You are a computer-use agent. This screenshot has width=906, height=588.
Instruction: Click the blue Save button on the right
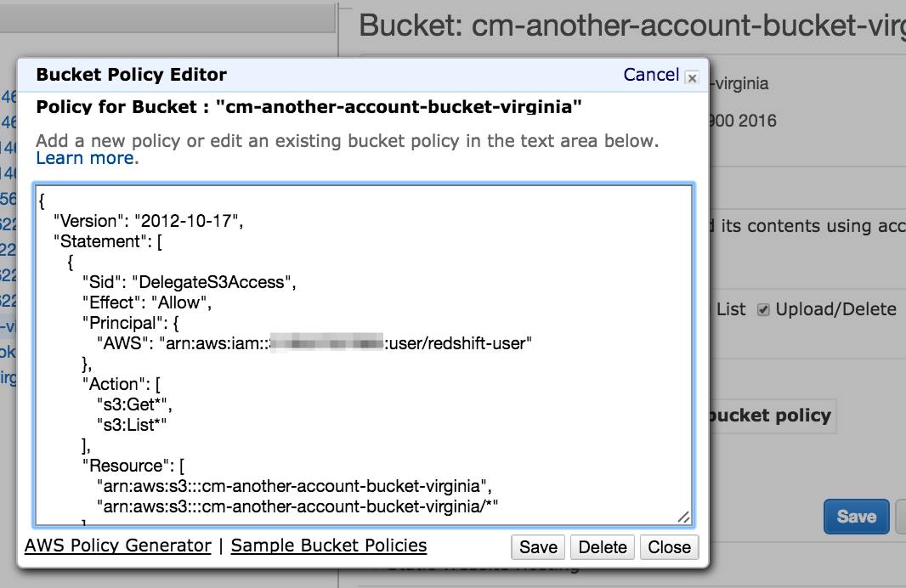point(856,517)
